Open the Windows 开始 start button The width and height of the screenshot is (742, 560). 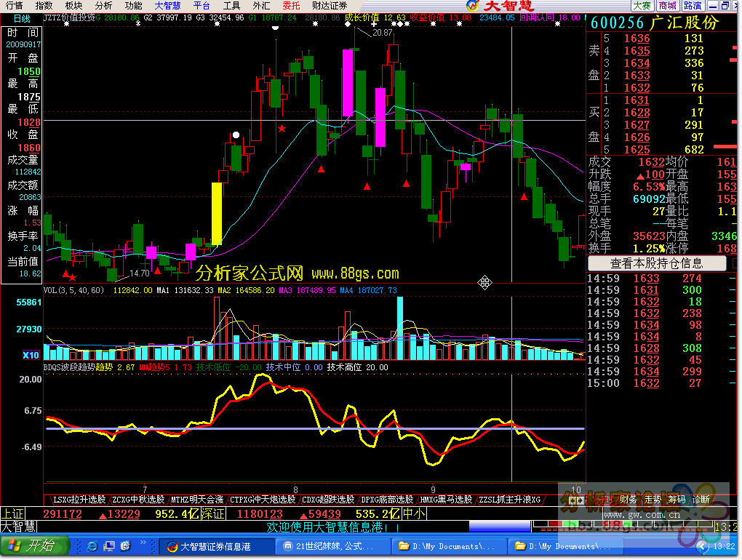click(x=34, y=545)
